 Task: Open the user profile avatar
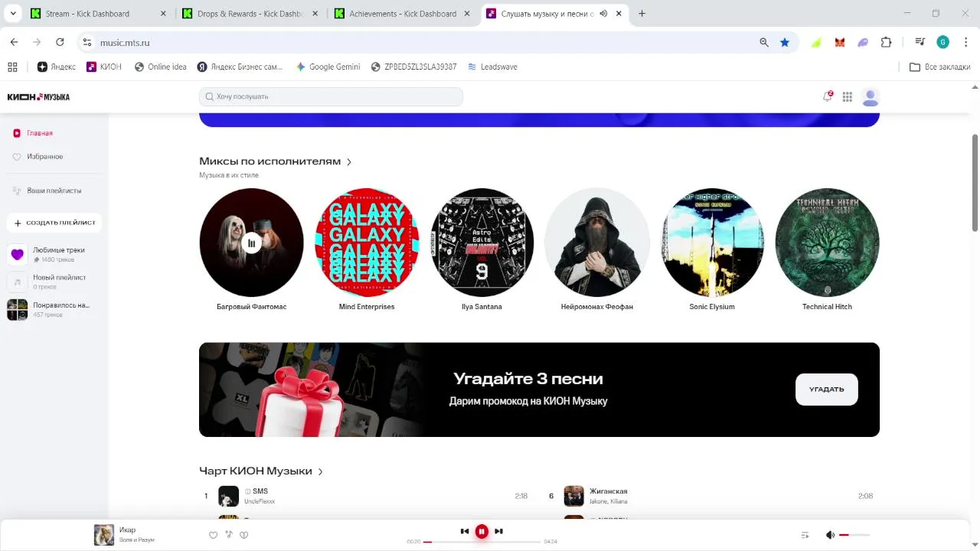point(870,96)
